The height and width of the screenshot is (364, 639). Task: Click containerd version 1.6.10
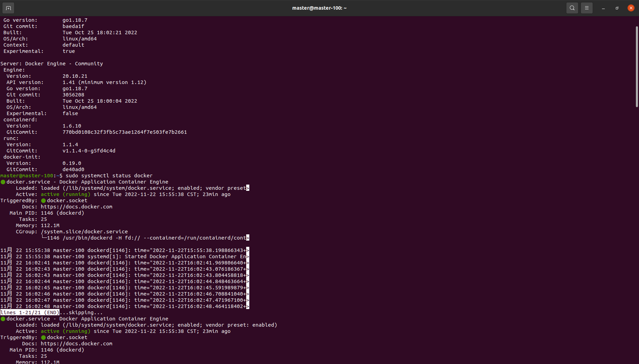[x=72, y=126]
